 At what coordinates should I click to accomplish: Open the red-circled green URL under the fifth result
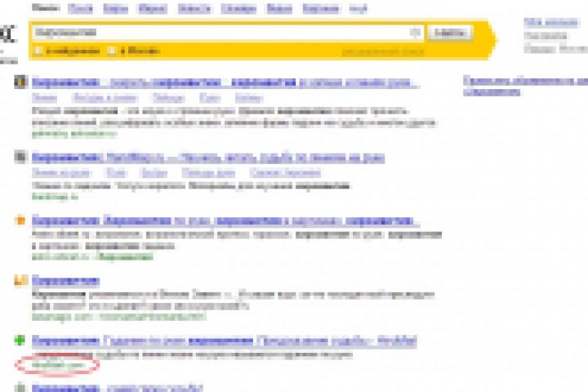coord(58,365)
